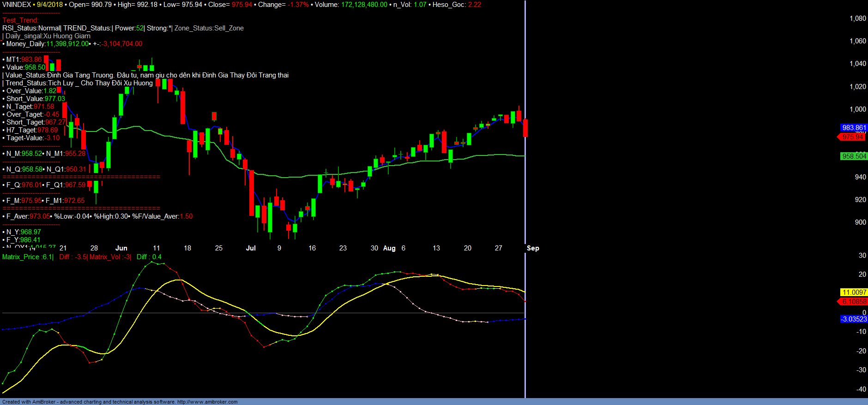Click the blue -3.03523 indicator label
Screen dimensions: 868x405
pyautogui.click(x=854, y=319)
